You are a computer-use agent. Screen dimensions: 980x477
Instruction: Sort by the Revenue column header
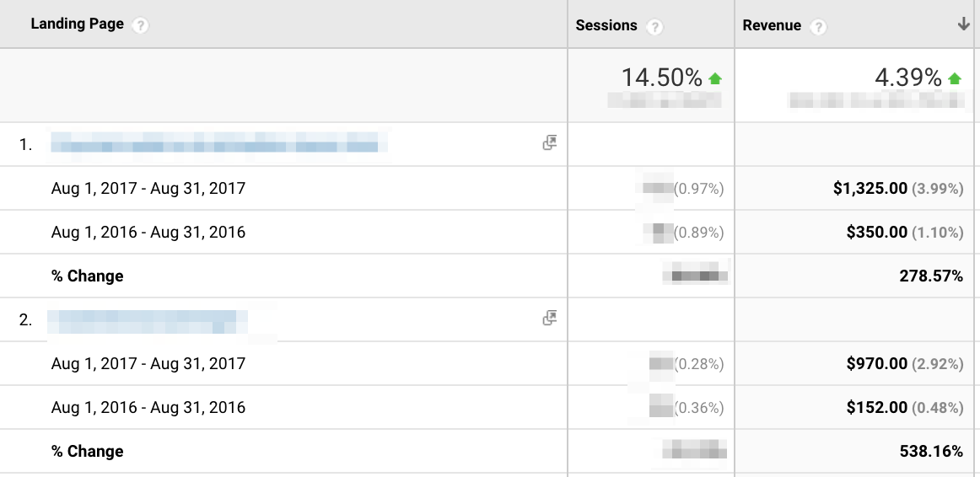[x=771, y=26]
